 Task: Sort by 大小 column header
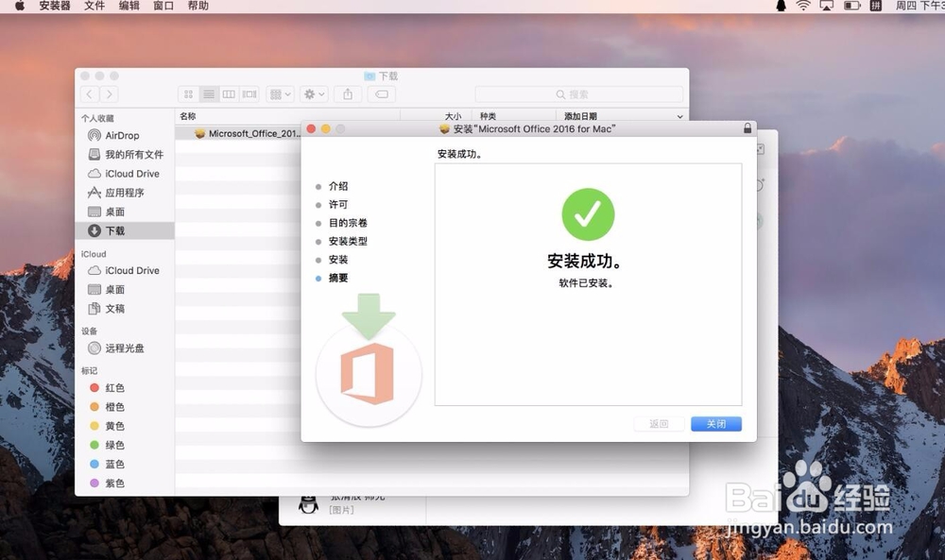453,116
